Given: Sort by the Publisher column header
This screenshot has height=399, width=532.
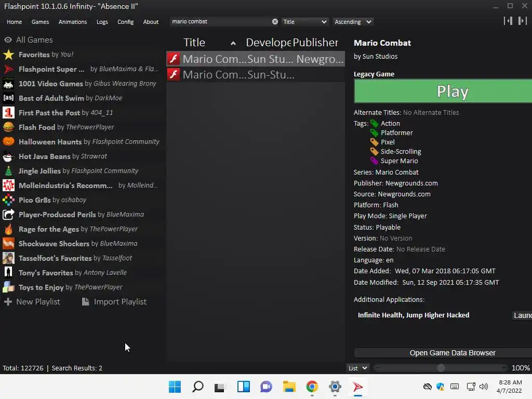Looking at the screenshot, I should click(x=315, y=43).
